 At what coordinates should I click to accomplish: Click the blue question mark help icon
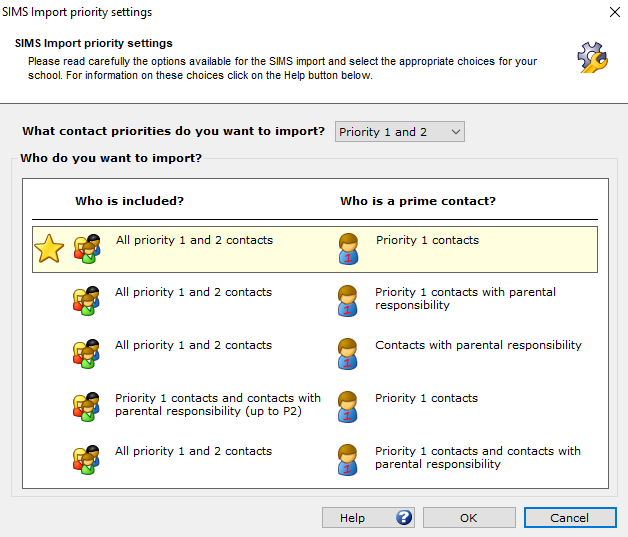[404, 517]
